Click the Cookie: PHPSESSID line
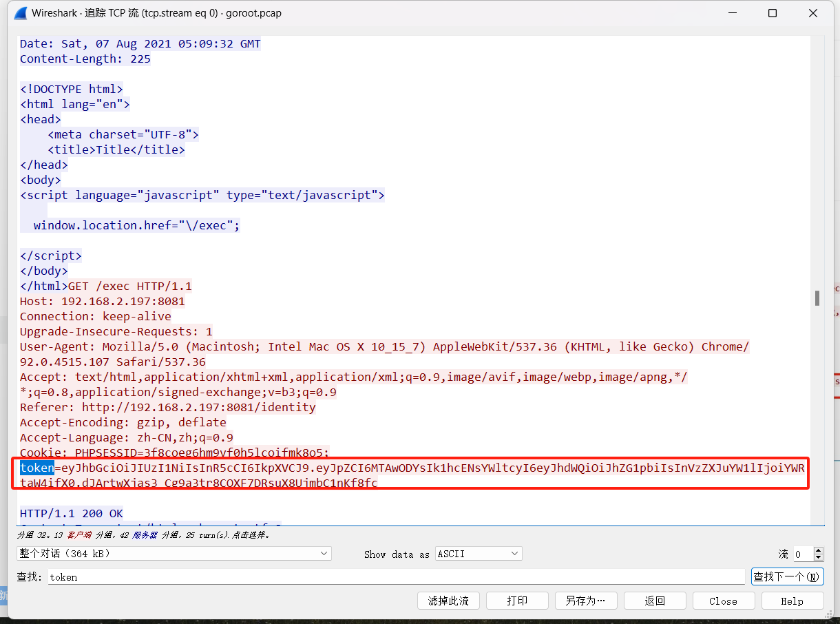Image resolution: width=840 pixels, height=624 pixels. click(175, 453)
